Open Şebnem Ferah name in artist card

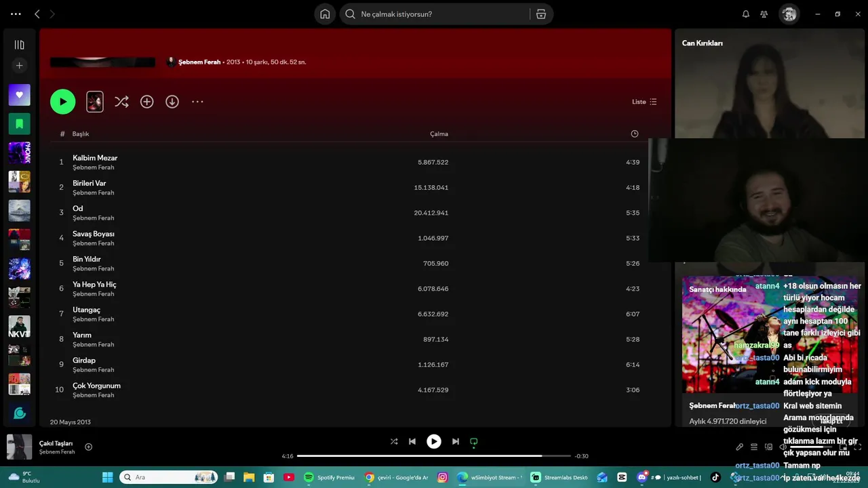pyautogui.click(x=712, y=405)
